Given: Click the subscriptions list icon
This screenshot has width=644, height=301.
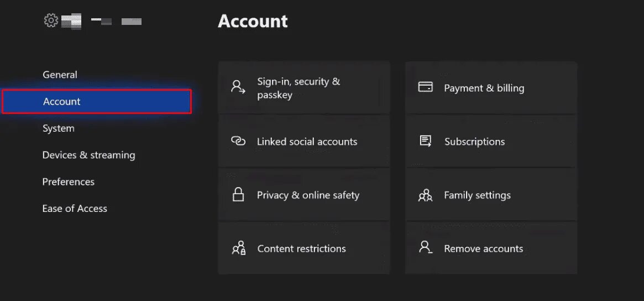Looking at the screenshot, I should click(425, 141).
